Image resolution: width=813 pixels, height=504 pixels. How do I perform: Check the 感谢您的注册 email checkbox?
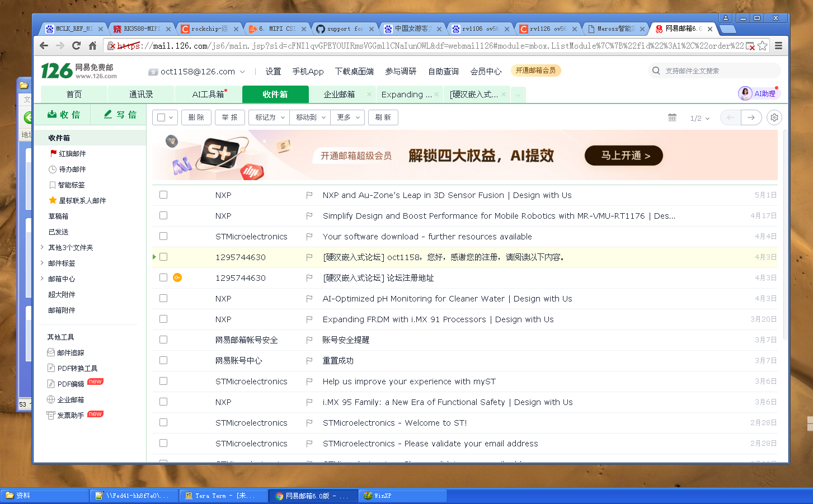coord(163,257)
